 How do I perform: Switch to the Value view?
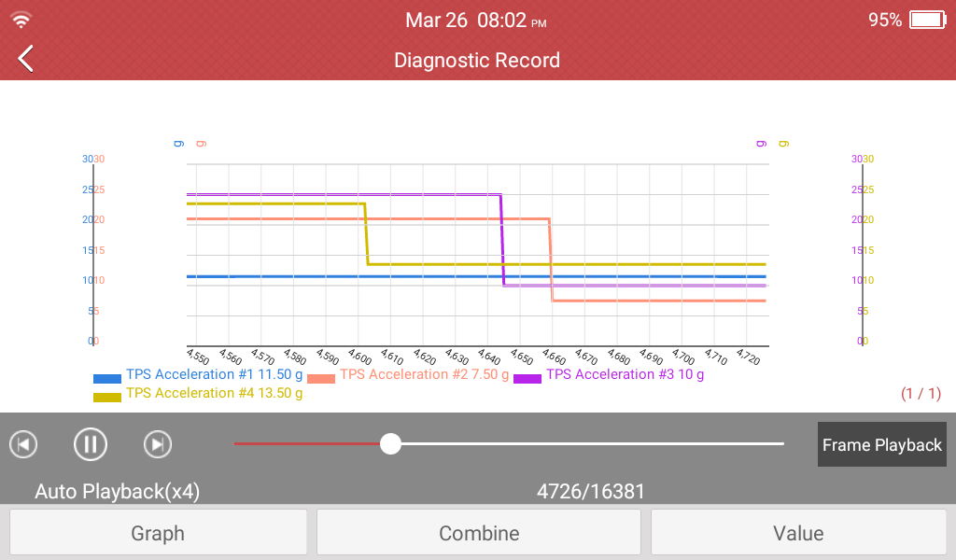tap(798, 533)
